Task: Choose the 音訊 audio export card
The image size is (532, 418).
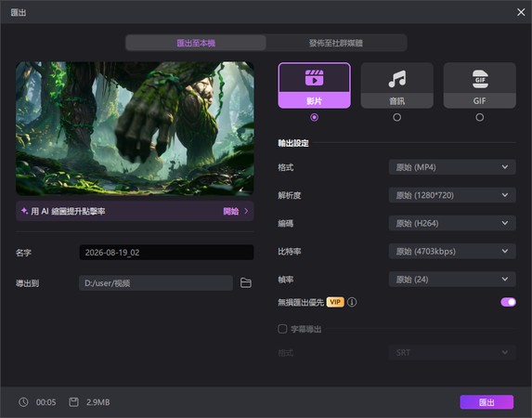Action: coord(397,85)
